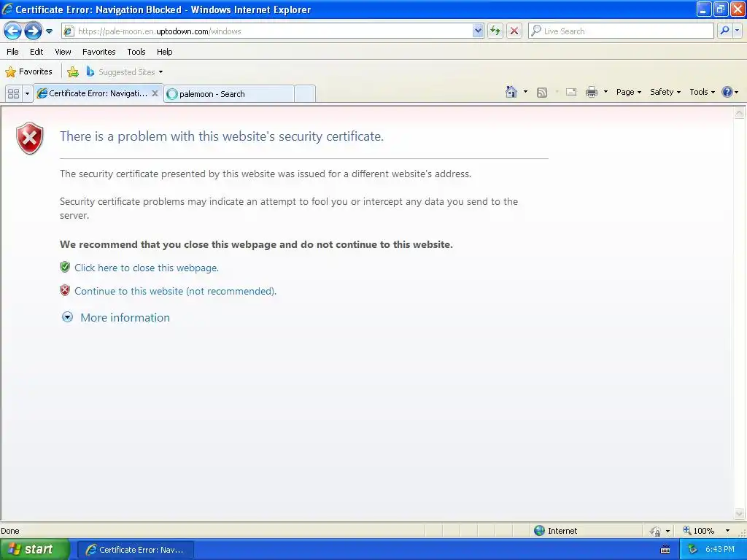Image resolution: width=747 pixels, height=560 pixels.
Task: Open the Help menu
Action: tap(165, 52)
